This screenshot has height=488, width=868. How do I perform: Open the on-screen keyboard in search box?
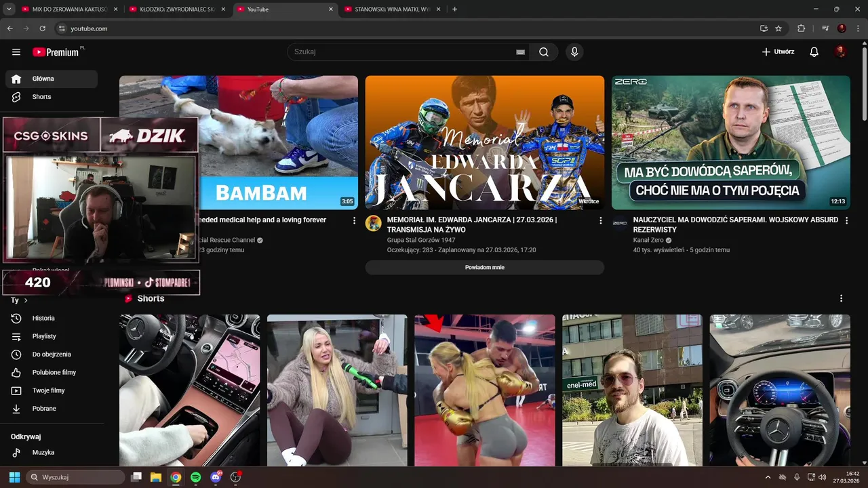tap(520, 52)
